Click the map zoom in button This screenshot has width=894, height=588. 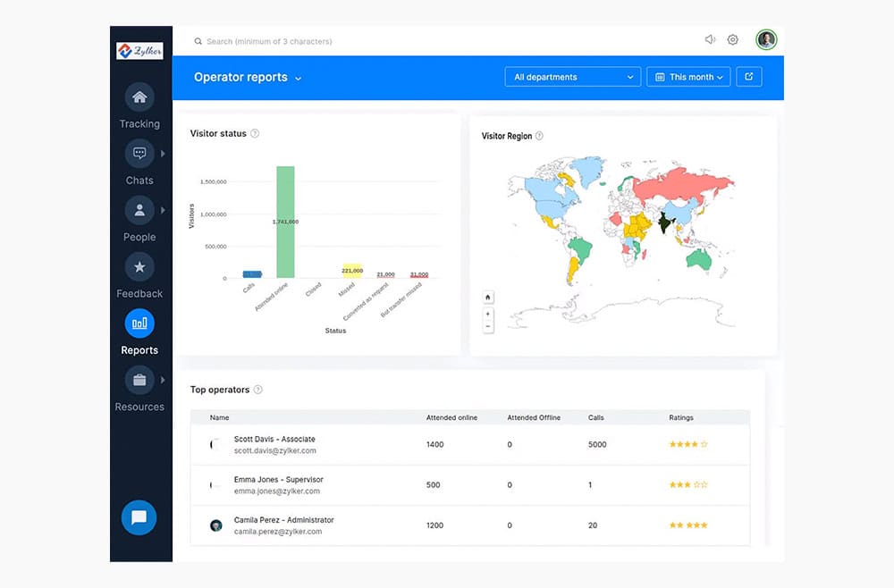488,315
